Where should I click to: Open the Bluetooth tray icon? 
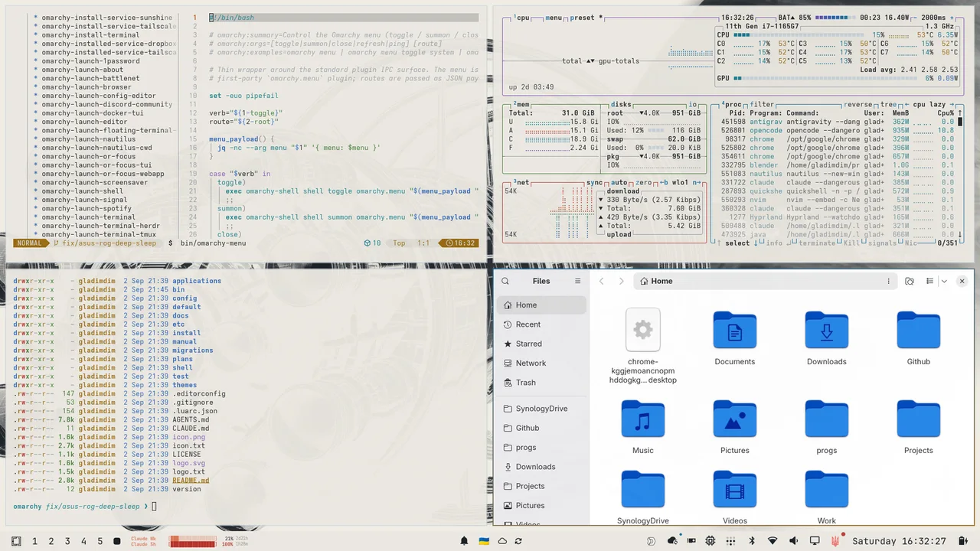pyautogui.click(x=752, y=541)
